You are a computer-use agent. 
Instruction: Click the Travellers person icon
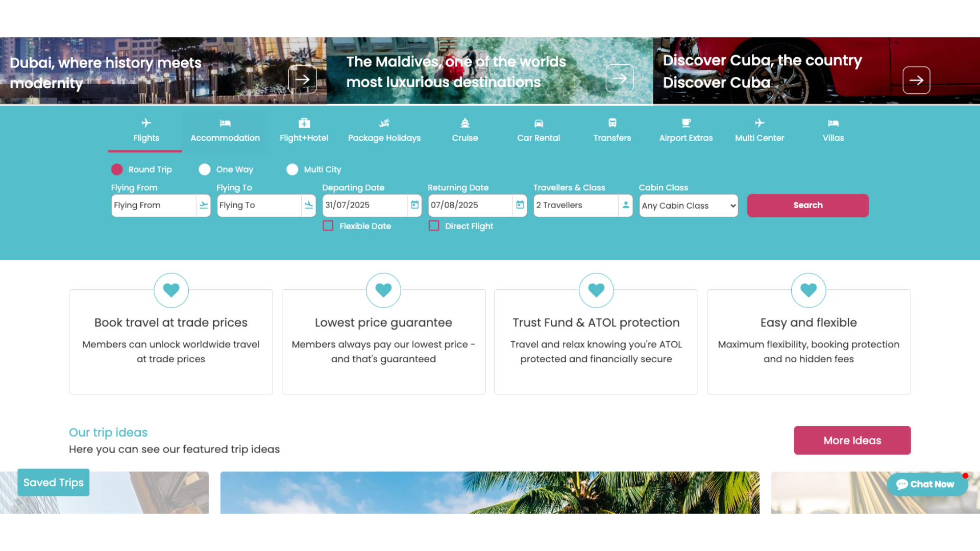point(625,205)
